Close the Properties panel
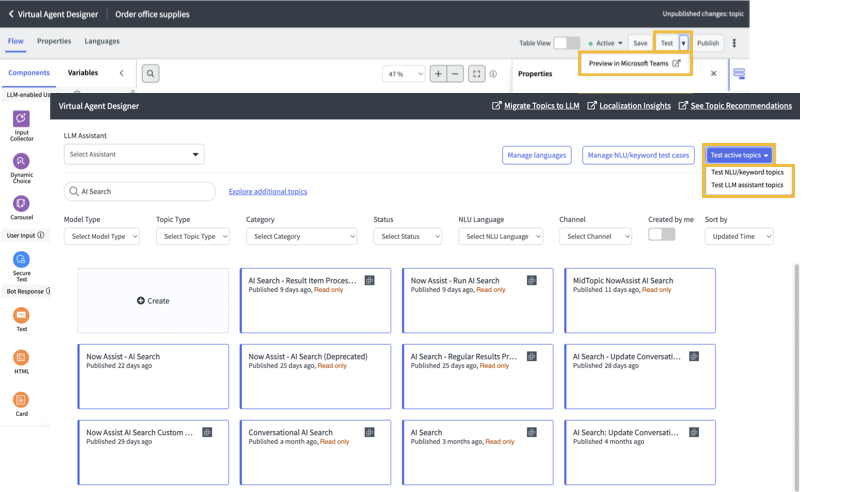849x492 pixels. (714, 74)
